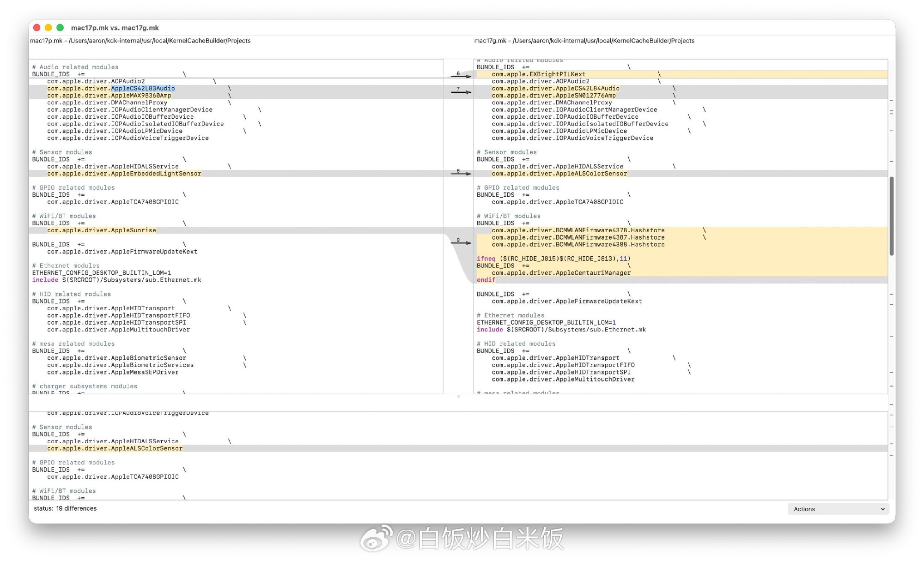Click the mac17g.mk file path header
The image size is (924, 561).
584,41
